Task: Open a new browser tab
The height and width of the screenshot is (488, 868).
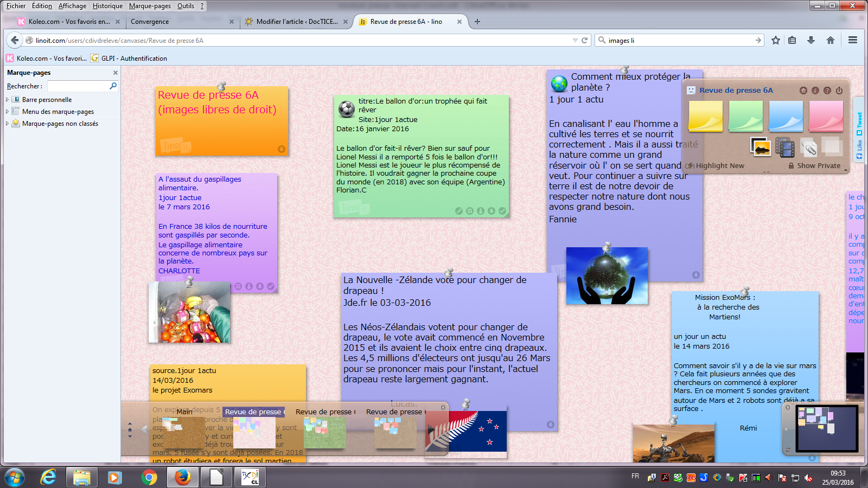Action: pos(477,22)
